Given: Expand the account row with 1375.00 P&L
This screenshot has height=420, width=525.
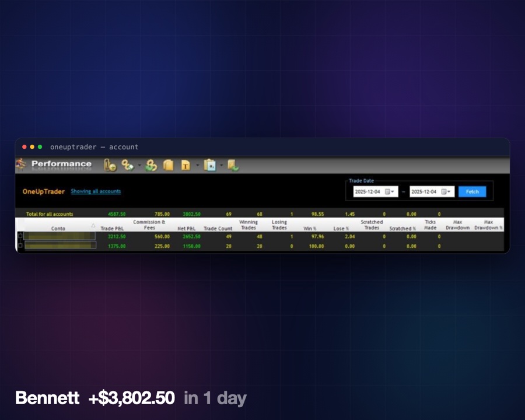Looking at the screenshot, I should click(20, 246).
